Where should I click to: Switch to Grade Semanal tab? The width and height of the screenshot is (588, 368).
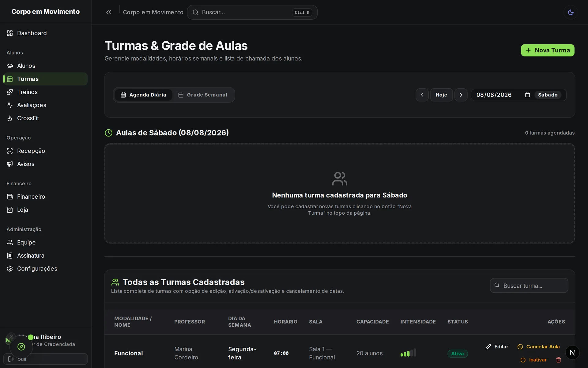tap(203, 95)
